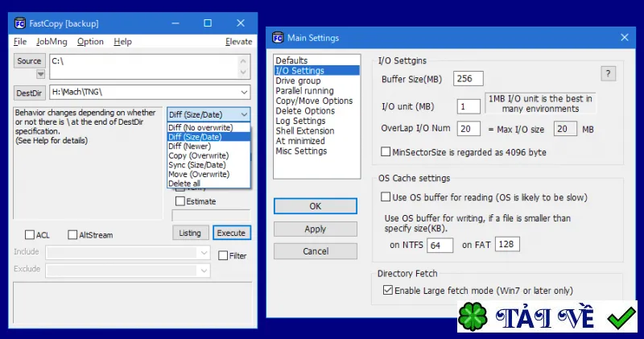The width and height of the screenshot is (644, 339).
Task: Enable MinSectorSize regarded as 4096 byte
Action: click(x=386, y=151)
